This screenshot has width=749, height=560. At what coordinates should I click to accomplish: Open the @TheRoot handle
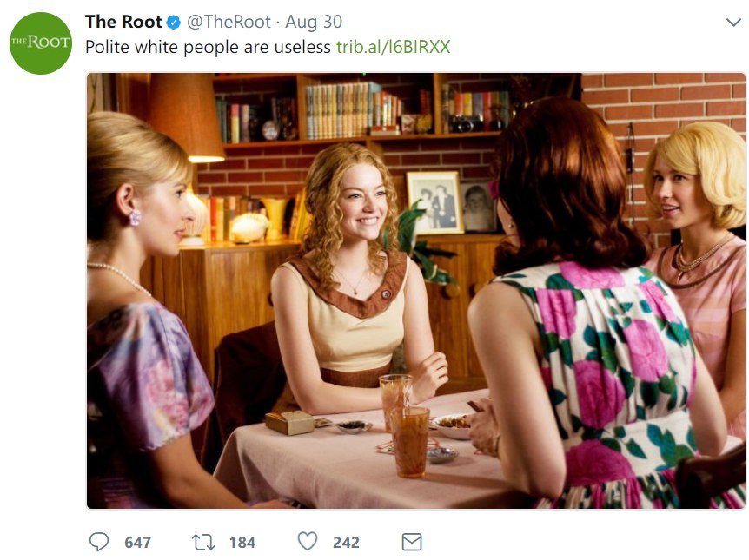[229, 22]
